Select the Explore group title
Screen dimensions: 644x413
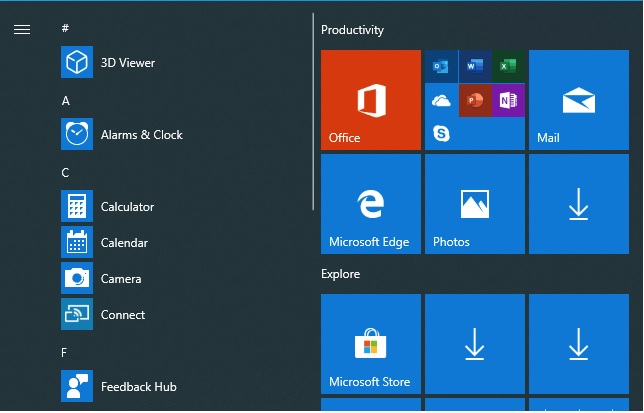(340, 274)
